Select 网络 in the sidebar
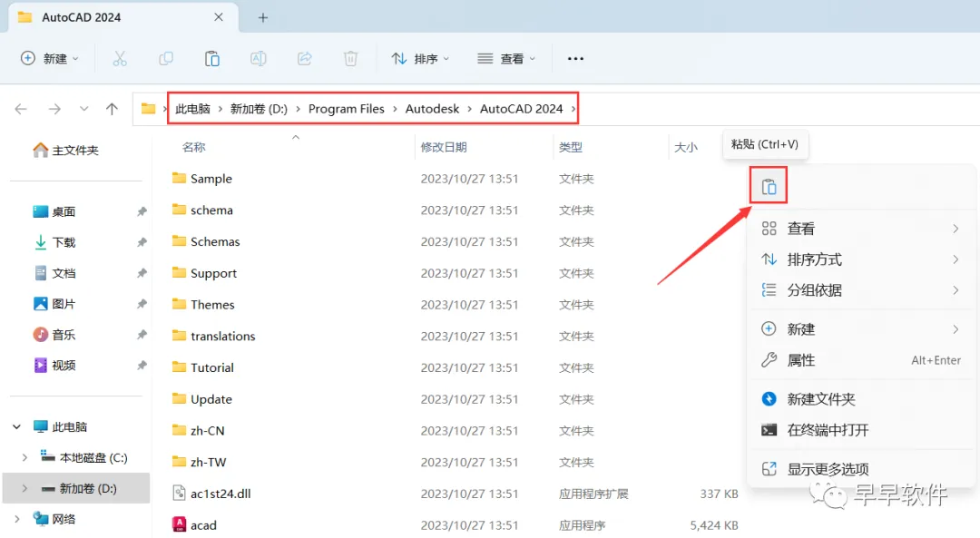The image size is (980, 538). 54,519
